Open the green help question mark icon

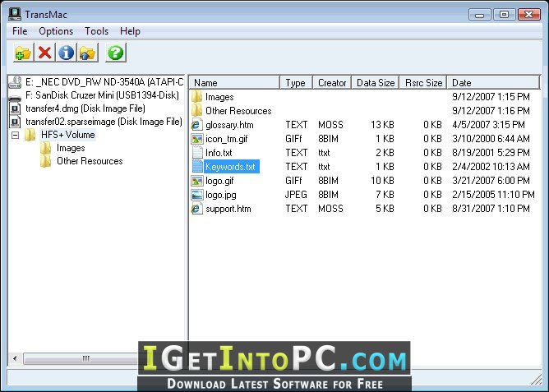tap(116, 53)
